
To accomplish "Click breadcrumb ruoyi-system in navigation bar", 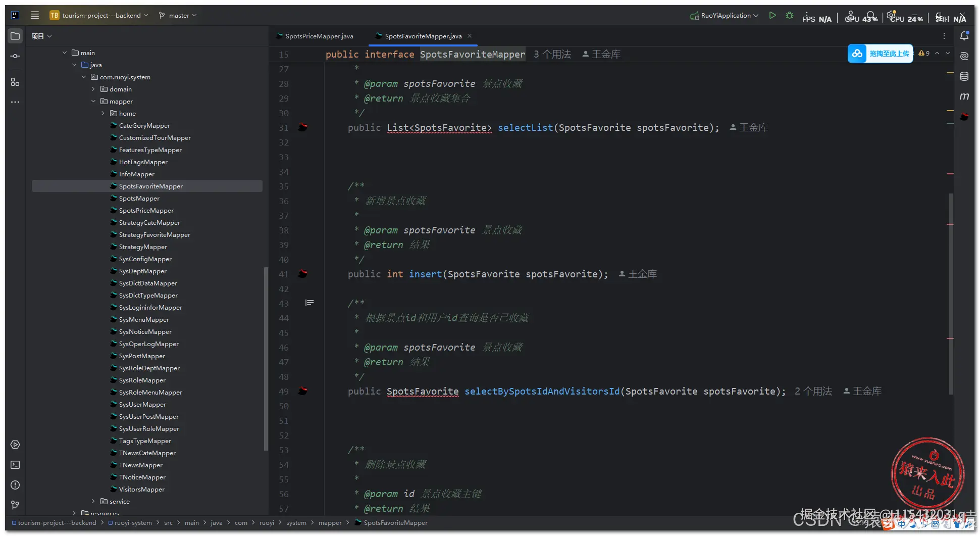I will point(130,522).
